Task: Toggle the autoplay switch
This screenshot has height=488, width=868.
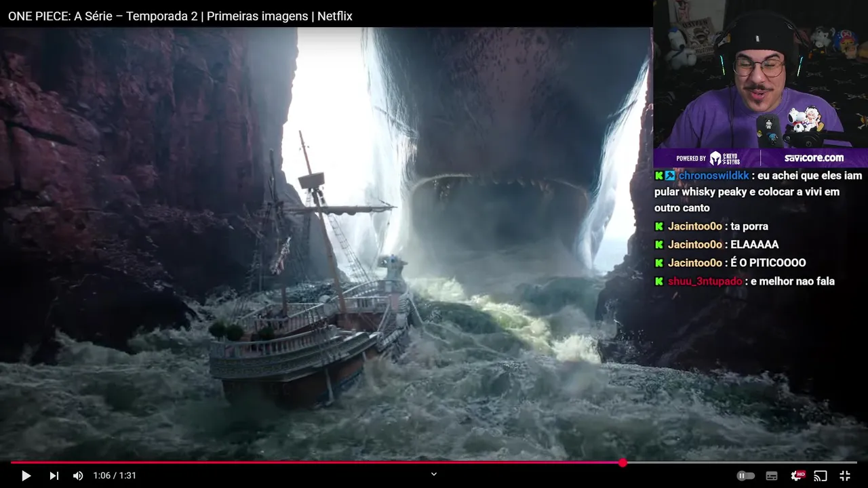Action: (745, 476)
